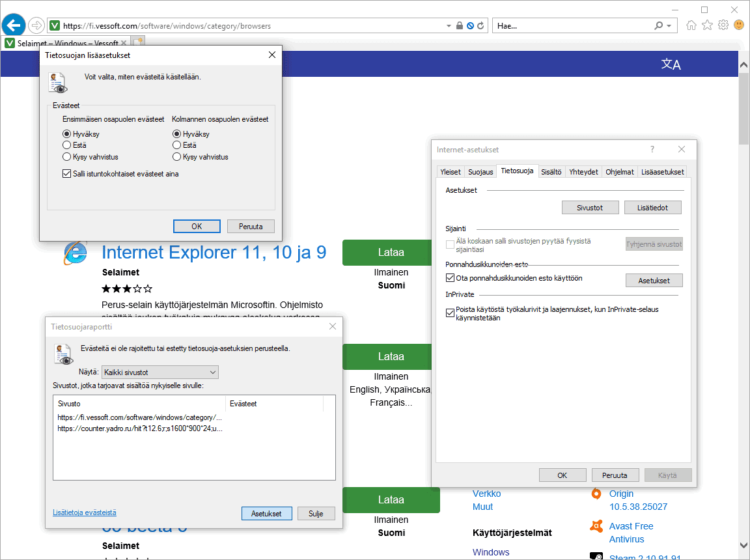This screenshot has height=560, width=750.
Task: Click the blocked content icon in address bar
Action: 470,26
